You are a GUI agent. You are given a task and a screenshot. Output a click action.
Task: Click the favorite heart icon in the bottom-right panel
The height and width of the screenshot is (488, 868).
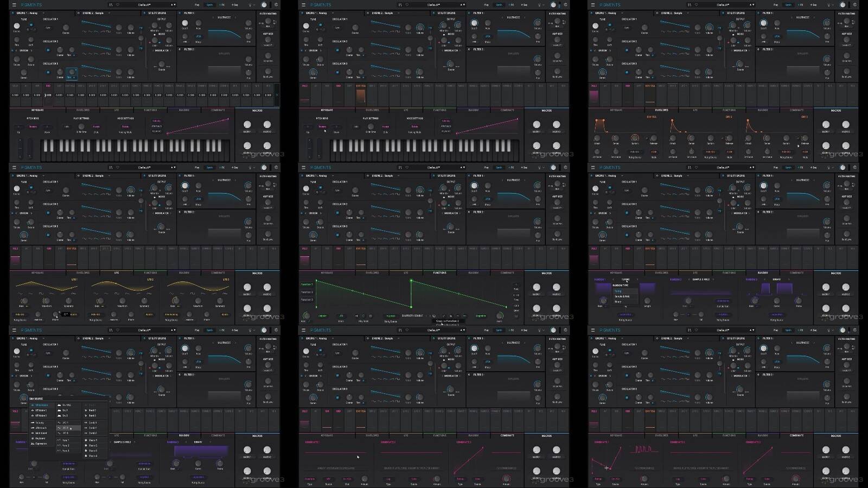pos(696,330)
